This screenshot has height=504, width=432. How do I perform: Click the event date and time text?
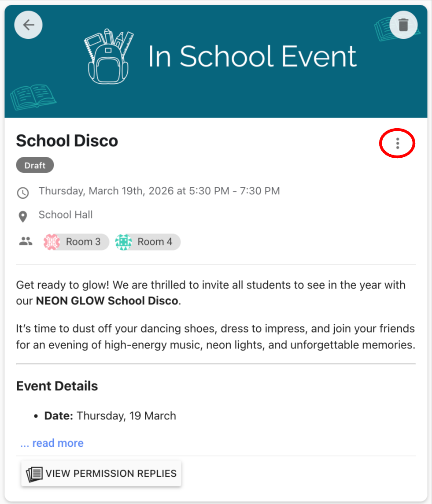click(x=159, y=191)
